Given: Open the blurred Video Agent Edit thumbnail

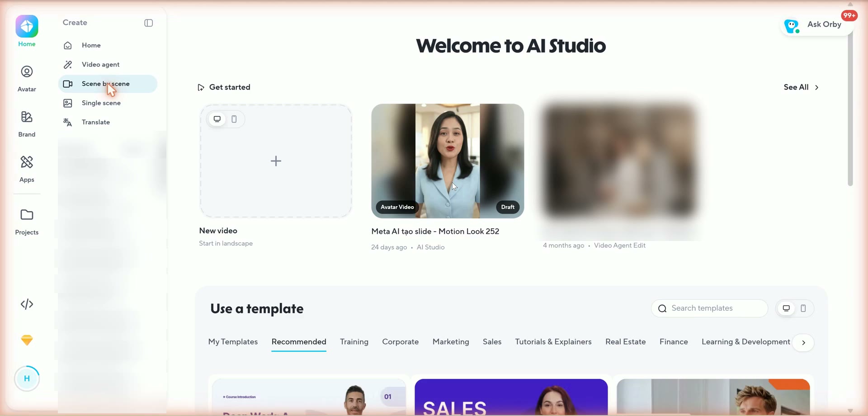Looking at the screenshot, I should 619,161.
